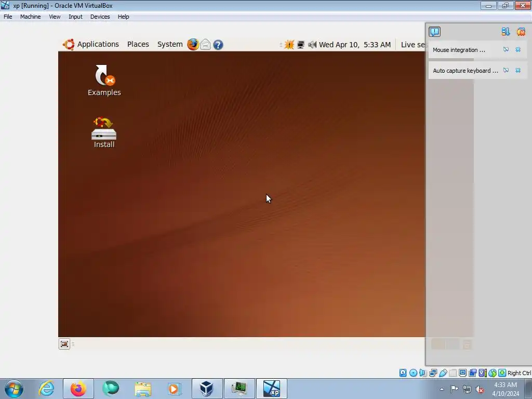The width and height of the screenshot is (532, 399).
Task: Click the audio indicator in VirtualBox status bar
Action: point(423,373)
